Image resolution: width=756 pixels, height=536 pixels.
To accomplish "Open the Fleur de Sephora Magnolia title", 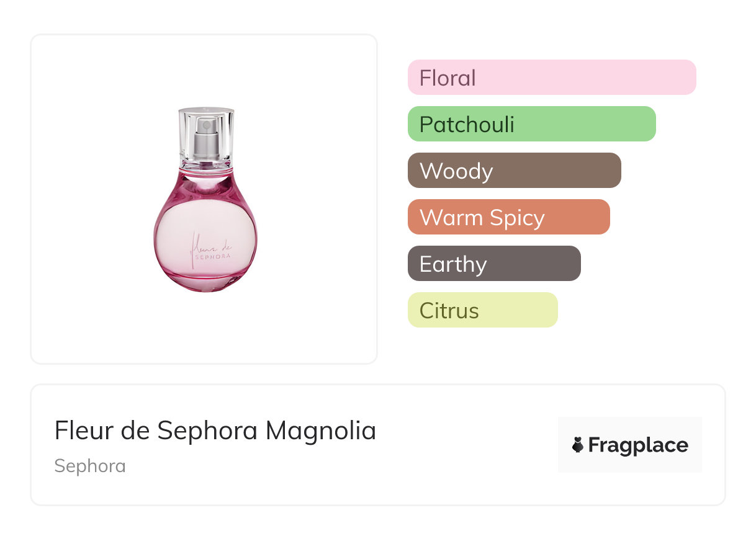I will (215, 431).
